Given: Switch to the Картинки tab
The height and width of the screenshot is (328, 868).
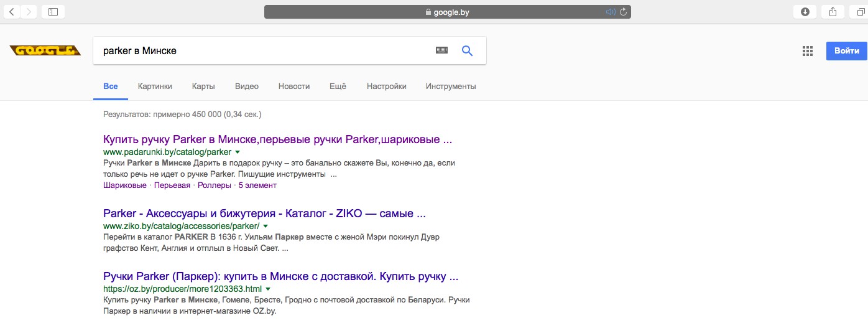Looking at the screenshot, I should tap(155, 87).
